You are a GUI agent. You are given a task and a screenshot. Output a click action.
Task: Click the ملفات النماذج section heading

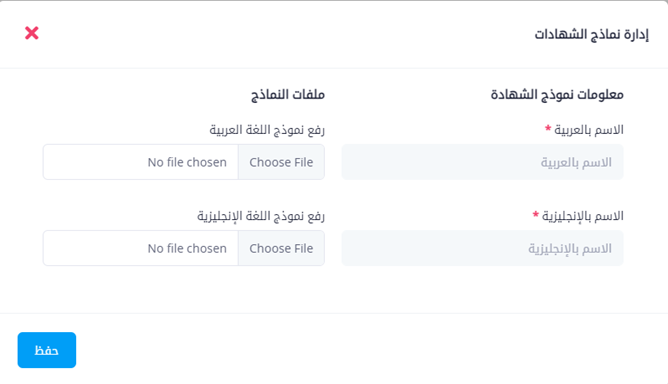click(288, 94)
